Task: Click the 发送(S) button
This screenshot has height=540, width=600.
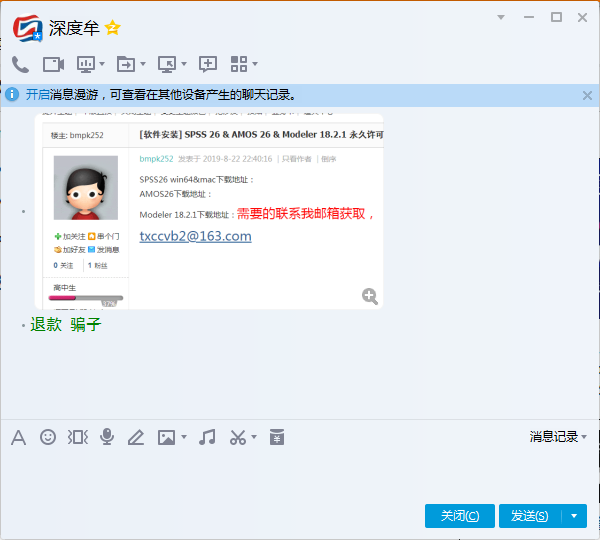Action: coord(530,516)
